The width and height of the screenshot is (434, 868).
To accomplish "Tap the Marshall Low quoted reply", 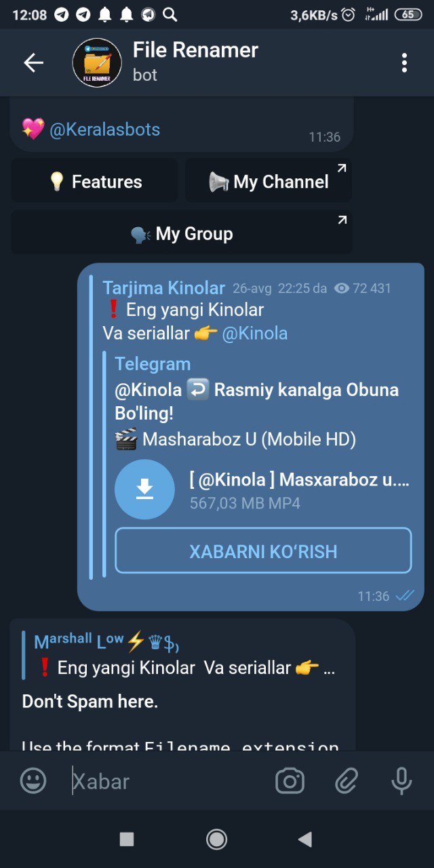I will pyautogui.click(x=180, y=654).
